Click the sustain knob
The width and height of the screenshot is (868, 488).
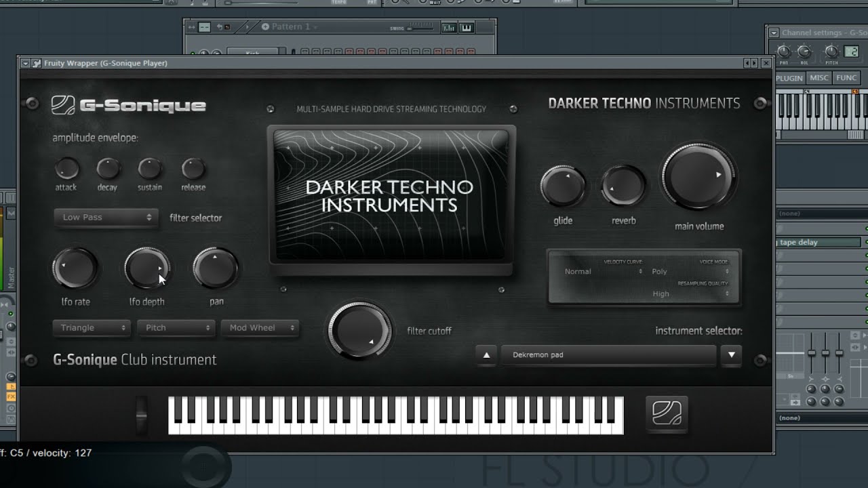150,168
